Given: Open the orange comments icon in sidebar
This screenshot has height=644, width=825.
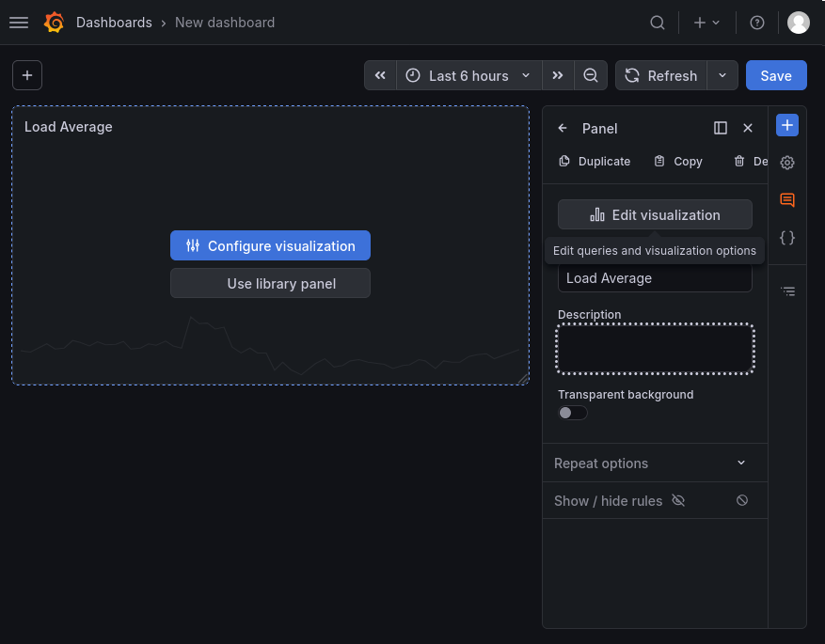Looking at the screenshot, I should [787, 200].
